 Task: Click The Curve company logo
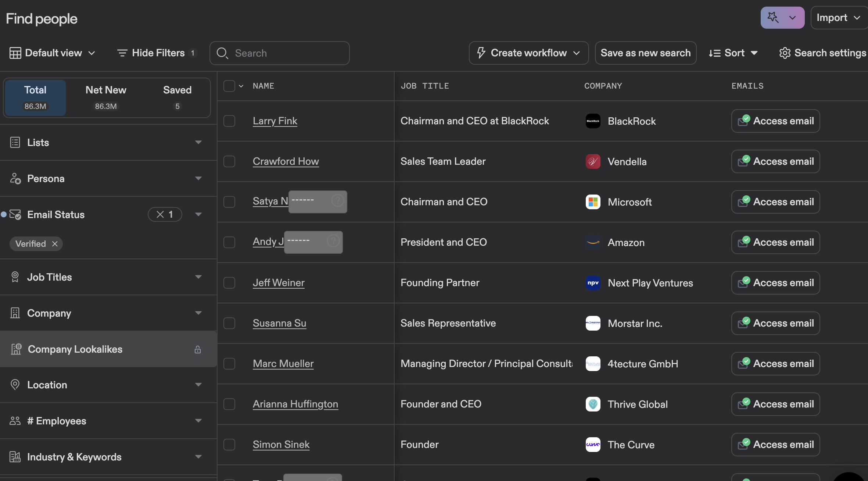point(593,445)
